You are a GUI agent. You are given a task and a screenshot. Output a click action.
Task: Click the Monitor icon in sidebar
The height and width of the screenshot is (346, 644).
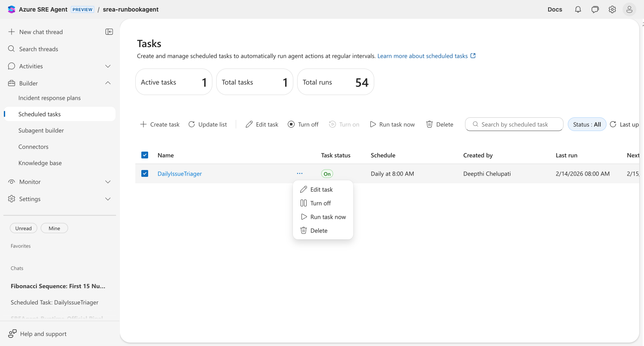pos(12,182)
